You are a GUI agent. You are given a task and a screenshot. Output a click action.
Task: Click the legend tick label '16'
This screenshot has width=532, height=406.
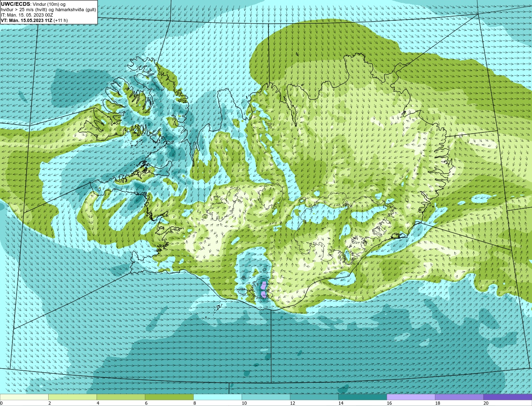[389, 403]
